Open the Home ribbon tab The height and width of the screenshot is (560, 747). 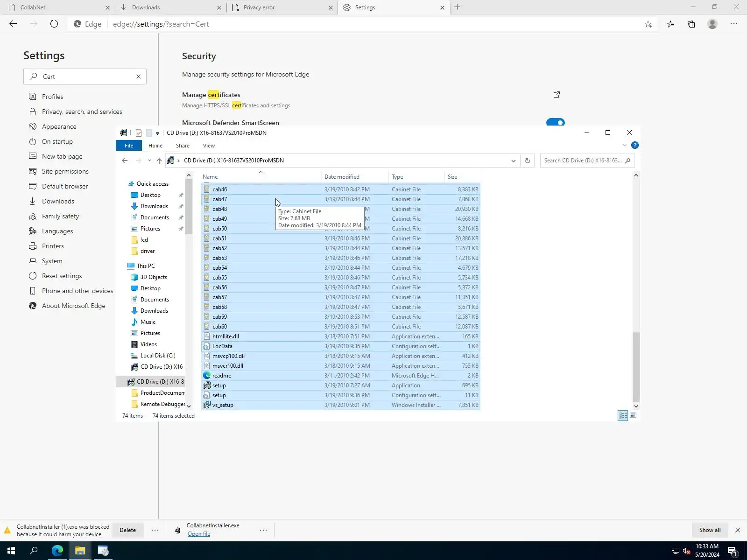click(x=155, y=146)
